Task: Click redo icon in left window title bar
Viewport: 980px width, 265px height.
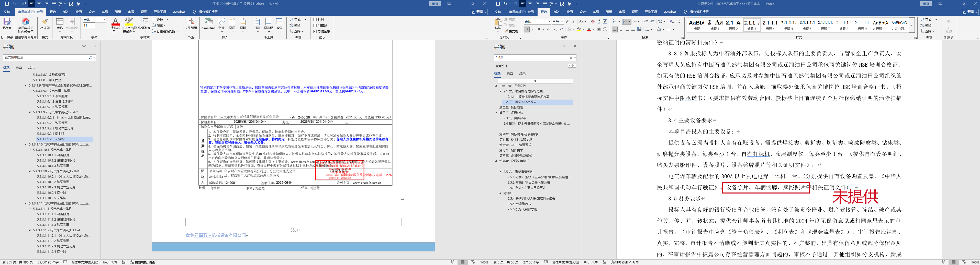Action: point(24,4)
